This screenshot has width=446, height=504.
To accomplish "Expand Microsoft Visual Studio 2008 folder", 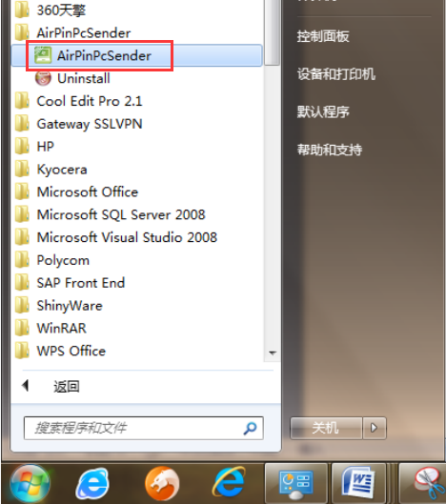I will pyautogui.click(x=116, y=237).
